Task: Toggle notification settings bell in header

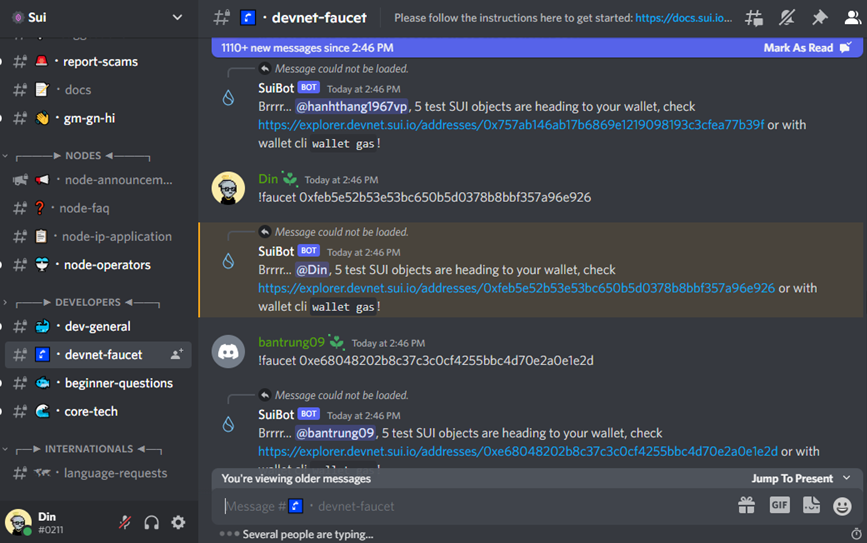Action: pos(786,18)
